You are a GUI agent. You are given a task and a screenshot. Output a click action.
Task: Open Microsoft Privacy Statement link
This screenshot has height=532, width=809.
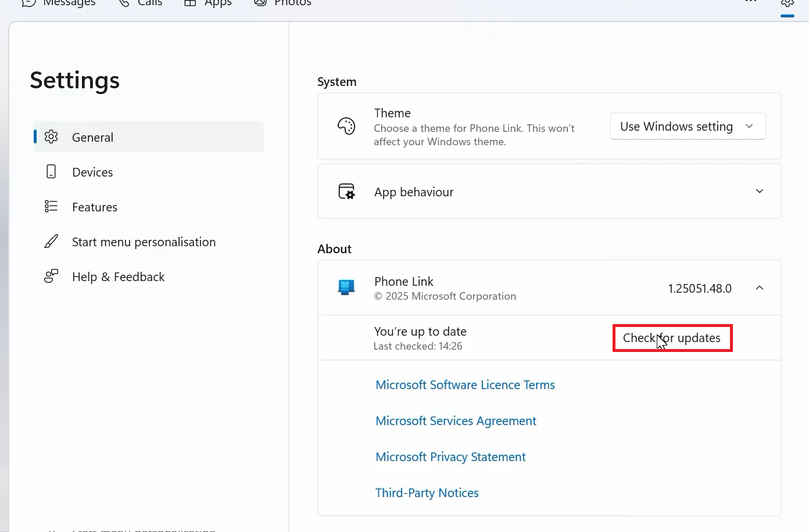(x=450, y=457)
